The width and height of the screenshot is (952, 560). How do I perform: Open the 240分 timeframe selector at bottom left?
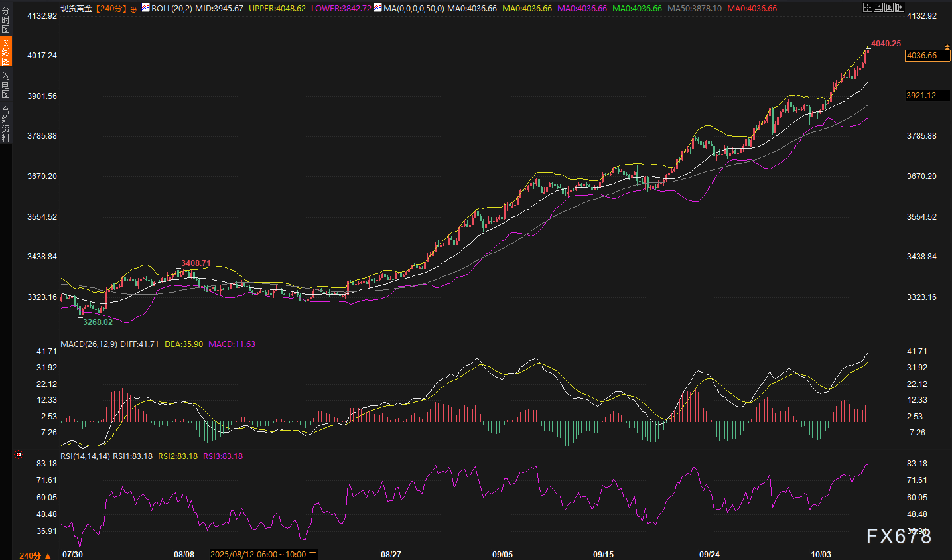pyautogui.click(x=34, y=555)
